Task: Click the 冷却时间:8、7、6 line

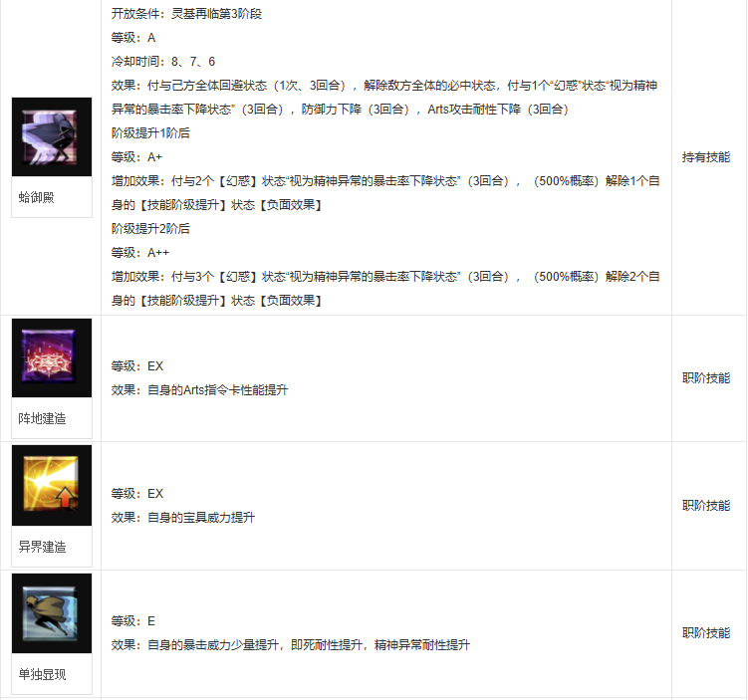Action: 163,62
